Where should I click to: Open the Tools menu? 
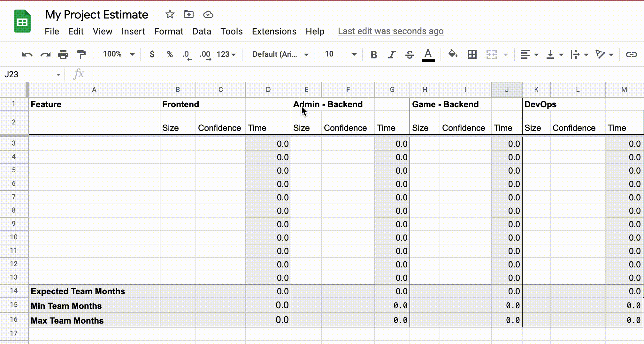[232, 31]
